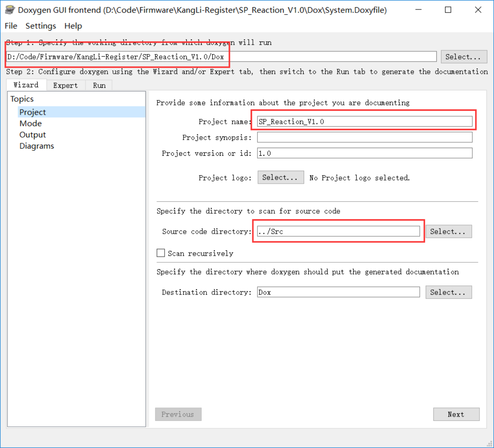Click the Topics header label

(22, 99)
